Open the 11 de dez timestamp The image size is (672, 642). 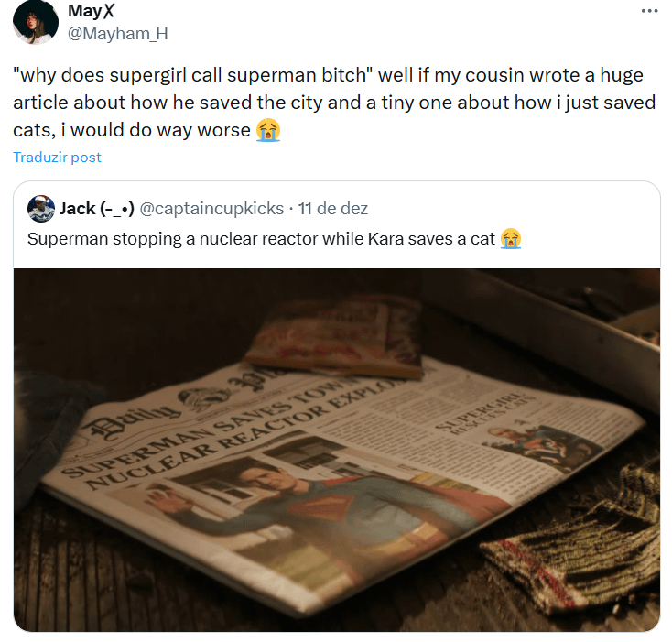tap(333, 208)
